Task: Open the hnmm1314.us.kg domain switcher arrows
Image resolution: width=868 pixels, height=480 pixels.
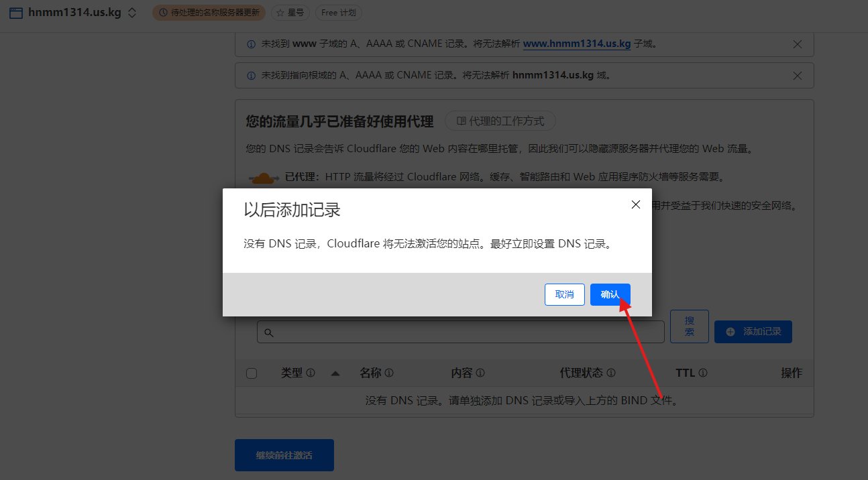Action: 132,13
